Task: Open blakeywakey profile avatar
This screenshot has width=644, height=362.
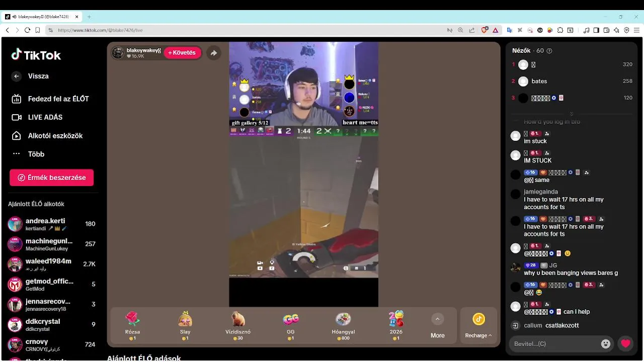Action: [x=118, y=53]
